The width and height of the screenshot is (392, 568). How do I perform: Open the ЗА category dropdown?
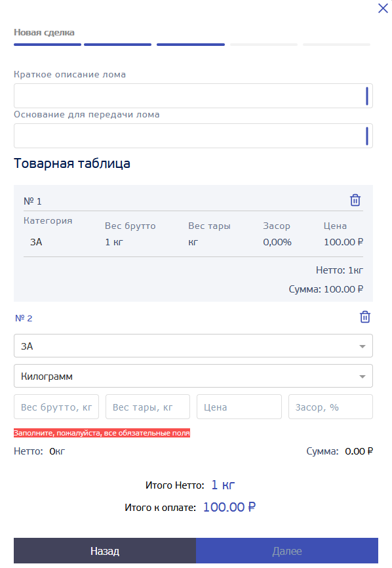click(x=193, y=346)
